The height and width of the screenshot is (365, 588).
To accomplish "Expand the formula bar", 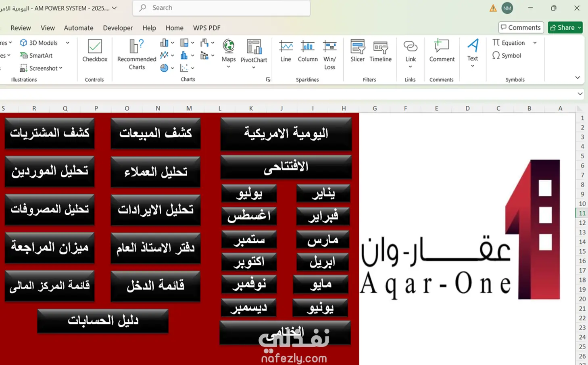I will coord(580,94).
